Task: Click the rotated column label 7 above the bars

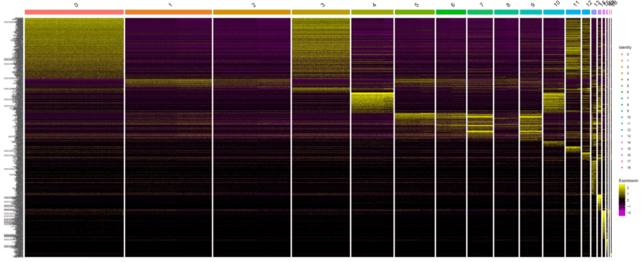Action: coord(482,5)
